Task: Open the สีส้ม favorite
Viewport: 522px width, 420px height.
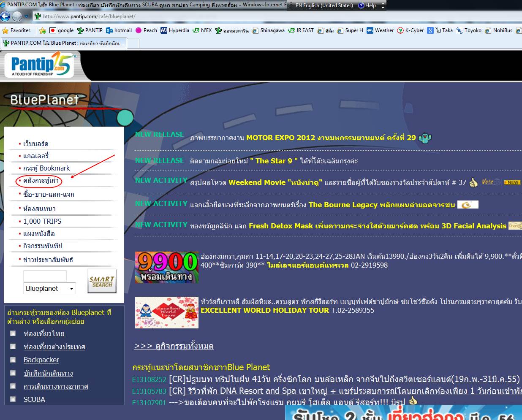Action: pos(326,30)
